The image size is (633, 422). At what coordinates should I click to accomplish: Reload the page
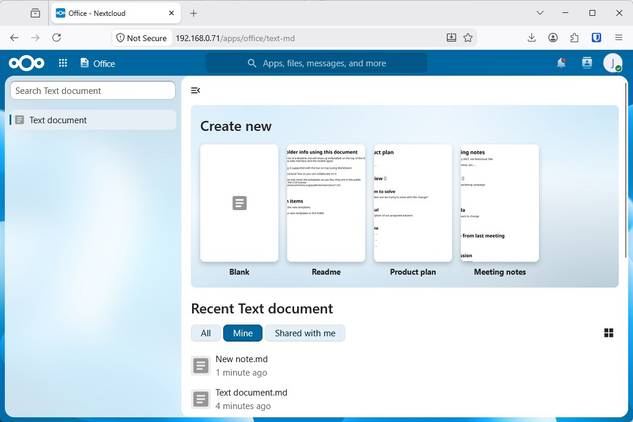click(57, 38)
